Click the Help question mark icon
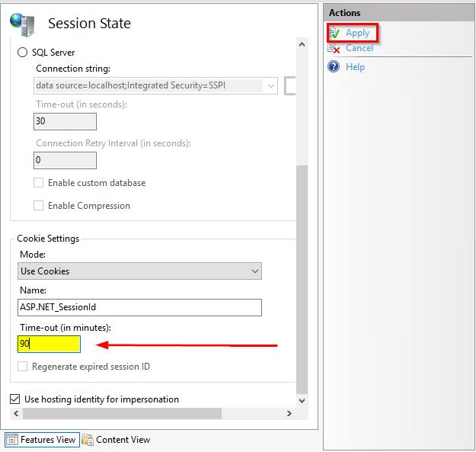Image resolution: width=476 pixels, height=452 pixels. pos(334,67)
